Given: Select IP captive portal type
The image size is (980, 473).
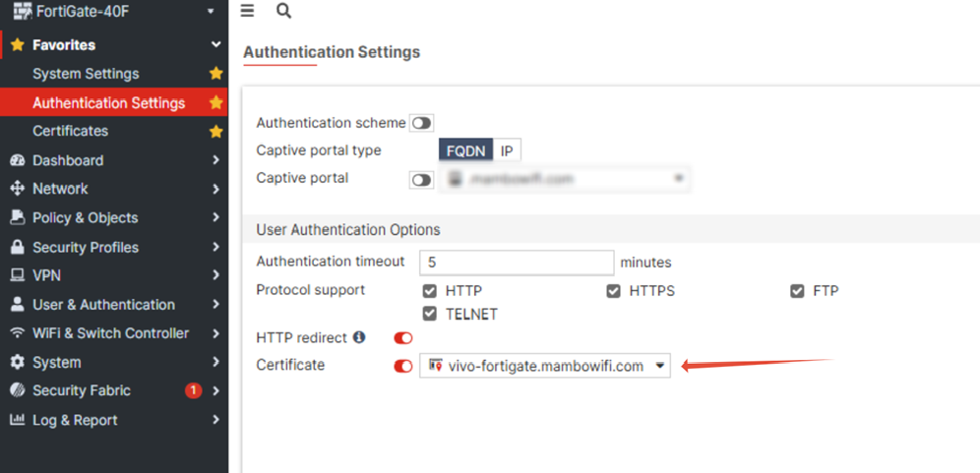Looking at the screenshot, I should pyautogui.click(x=507, y=150).
